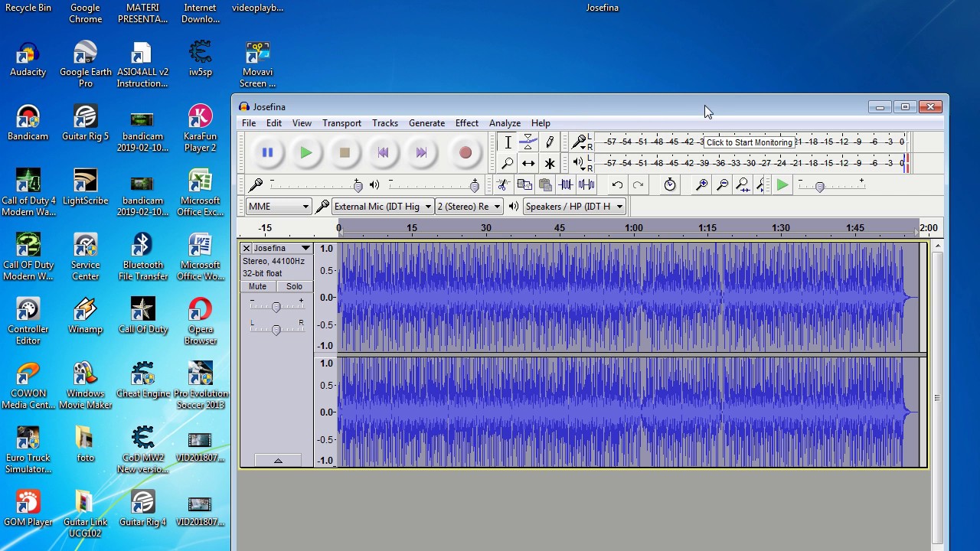The image size is (980, 551).
Task: Open the File menu
Action: tap(249, 123)
